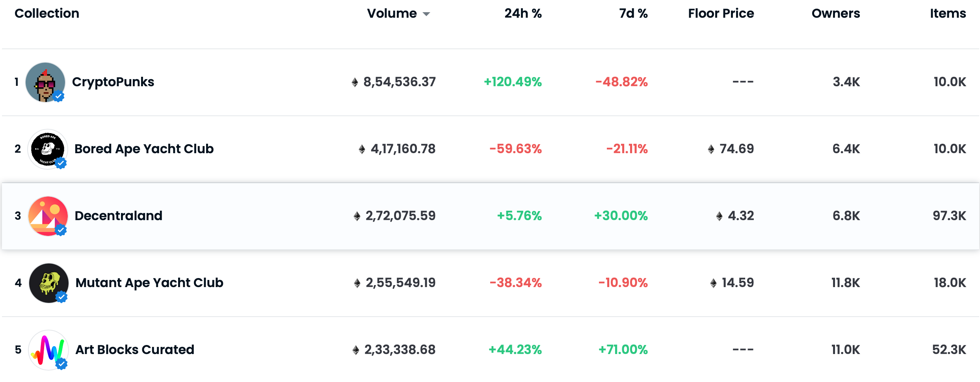Click the Ethereum icon beside floor price 74.69
The height and width of the screenshot is (382, 980).
tap(711, 149)
